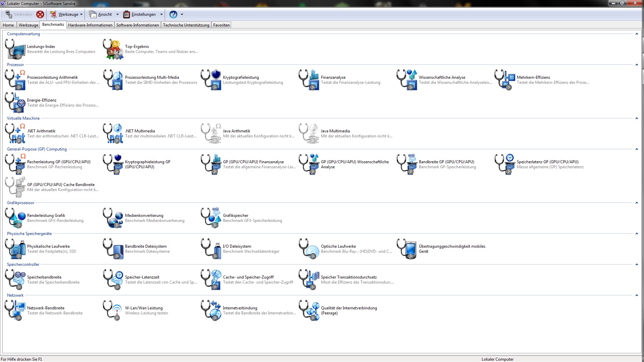Viewport: 644px width, 362px height.
Task: Open the Prozessorleistung Arithmetik benchmark icon
Action: (15, 80)
